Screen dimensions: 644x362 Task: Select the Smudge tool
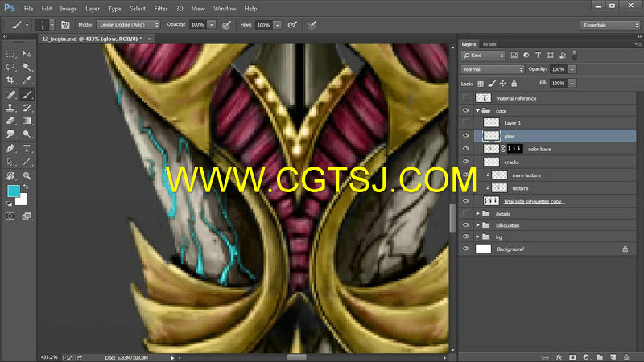[10, 134]
